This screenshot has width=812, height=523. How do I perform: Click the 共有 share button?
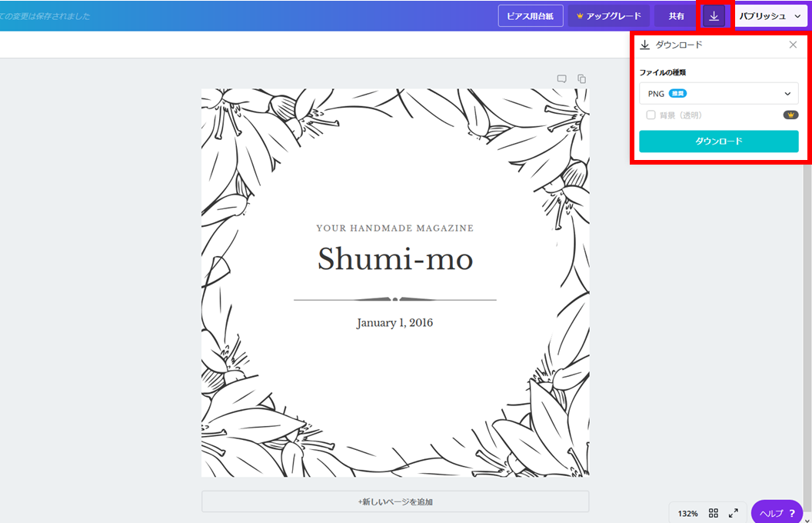tap(676, 16)
